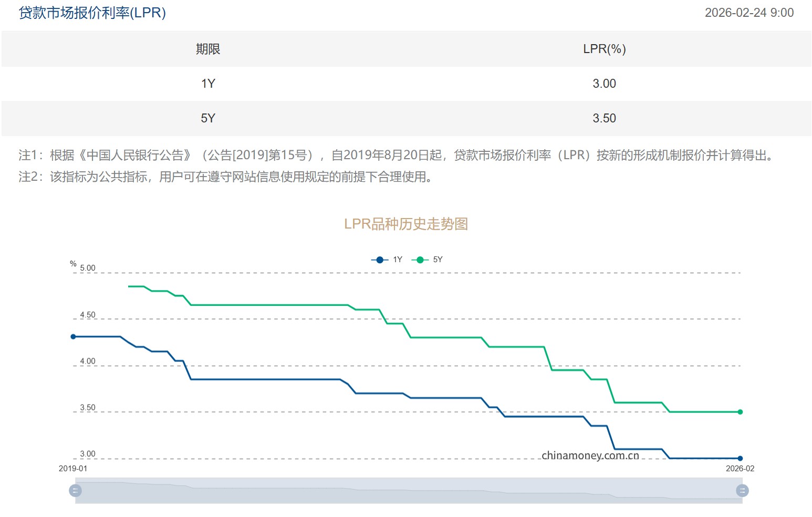This screenshot has width=812, height=517.
Task: Toggle the 5Y series in chart legend
Action: pos(427,260)
